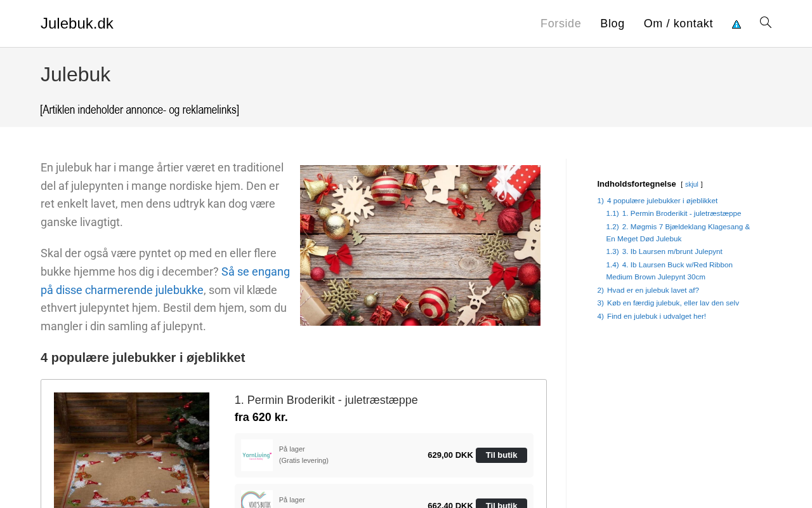
Task: Open the Blog menu item
Action: tap(612, 23)
